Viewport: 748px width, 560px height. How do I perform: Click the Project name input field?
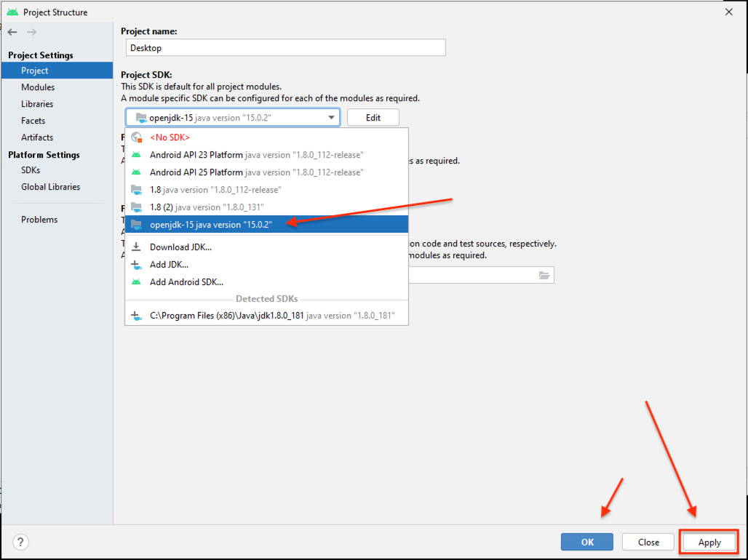pyautogui.click(x=285, y=48)
